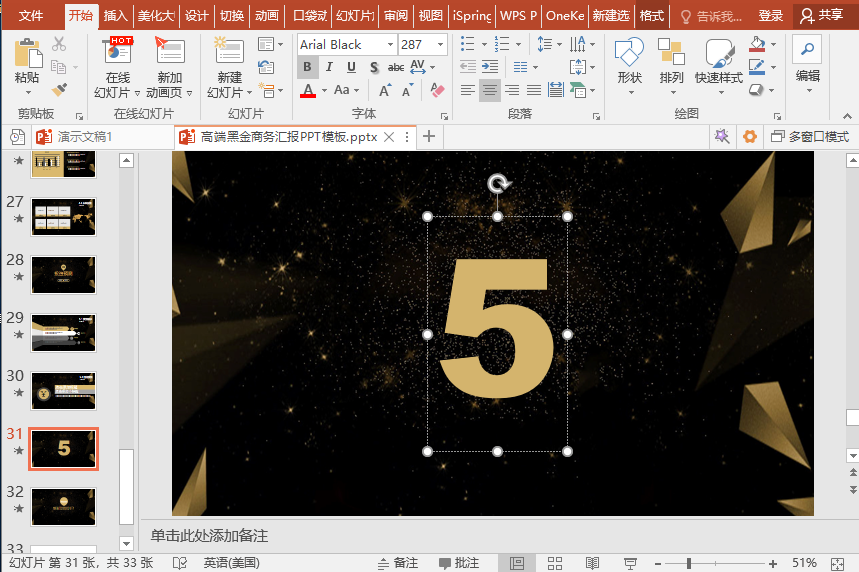Center align the text
The width and height of the screenshot is (859, 572).
pyautogui.click(x=490, y=90)
